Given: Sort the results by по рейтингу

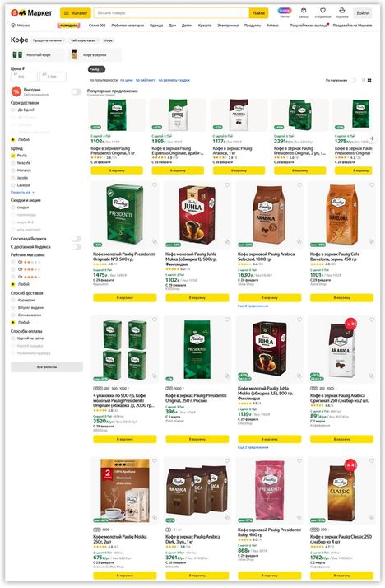Looking at the screenshot, I should tap(146, 80).
